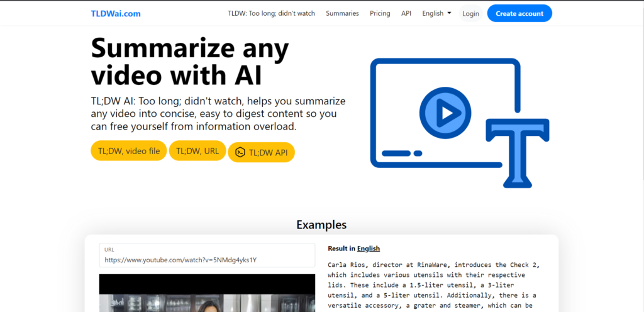Viewport: 644px width, 312px height.
Task: Expand the English language dropdown
Action: coord(436,13)
